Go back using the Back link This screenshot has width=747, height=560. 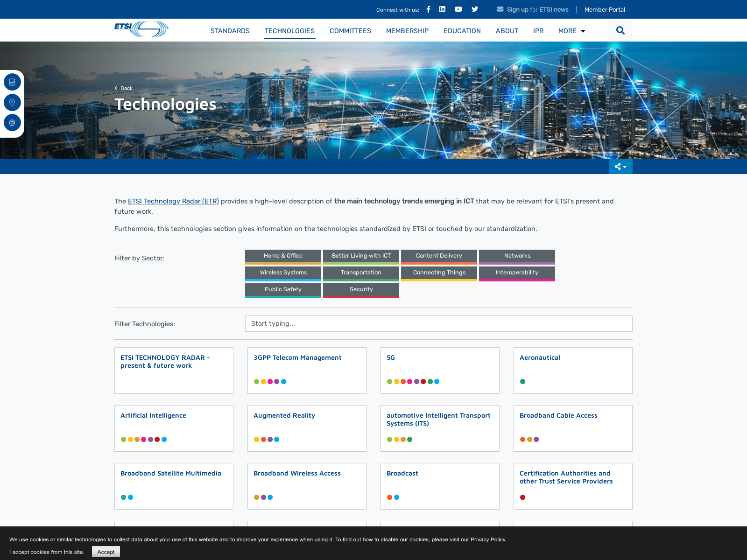(124, 88)
